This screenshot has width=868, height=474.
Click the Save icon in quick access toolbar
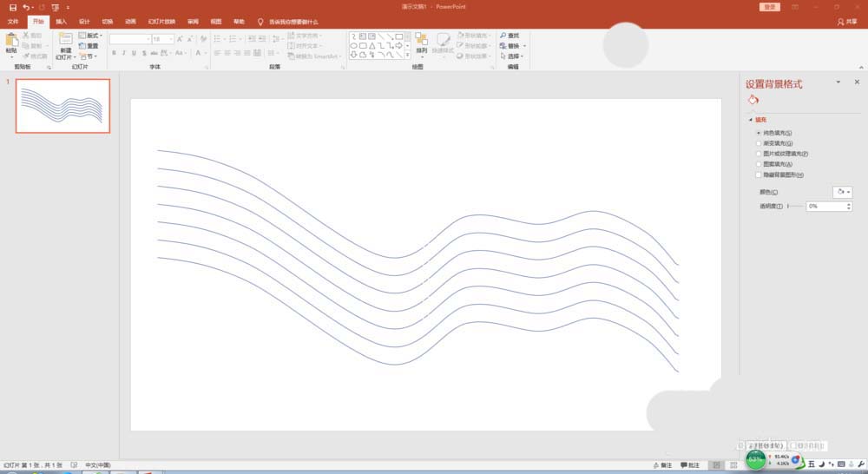pyautogui.click(x=12, y=7)
